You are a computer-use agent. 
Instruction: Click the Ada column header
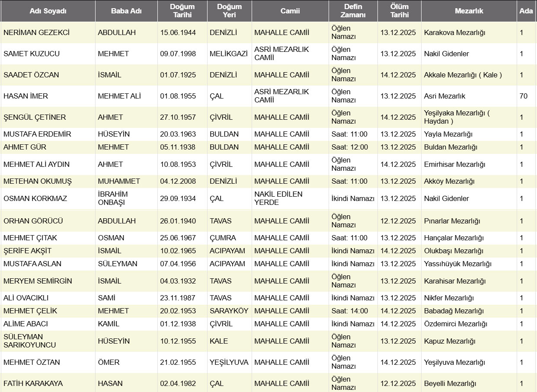(x=526, y=11)
